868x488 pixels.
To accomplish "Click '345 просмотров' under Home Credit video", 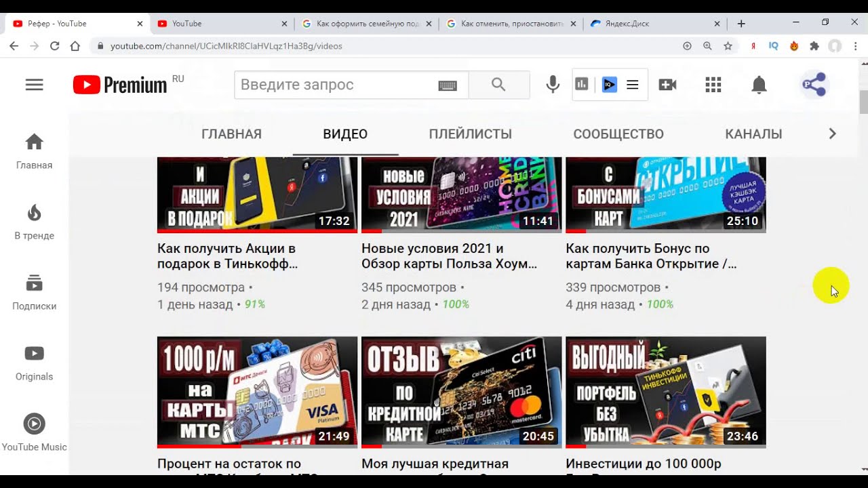I will pos(409,287).
